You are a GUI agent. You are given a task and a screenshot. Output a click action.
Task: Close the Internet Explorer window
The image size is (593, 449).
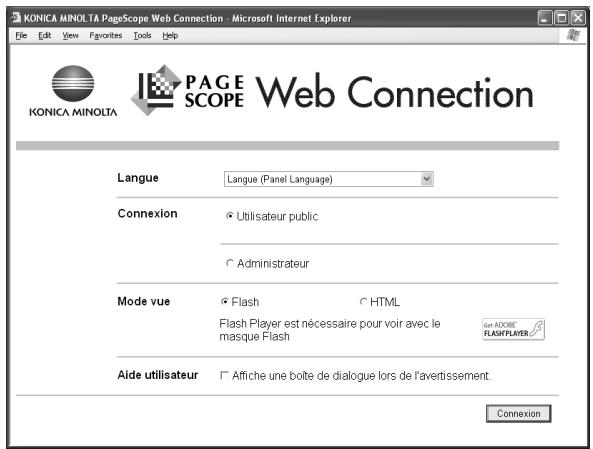coord(578,18)
